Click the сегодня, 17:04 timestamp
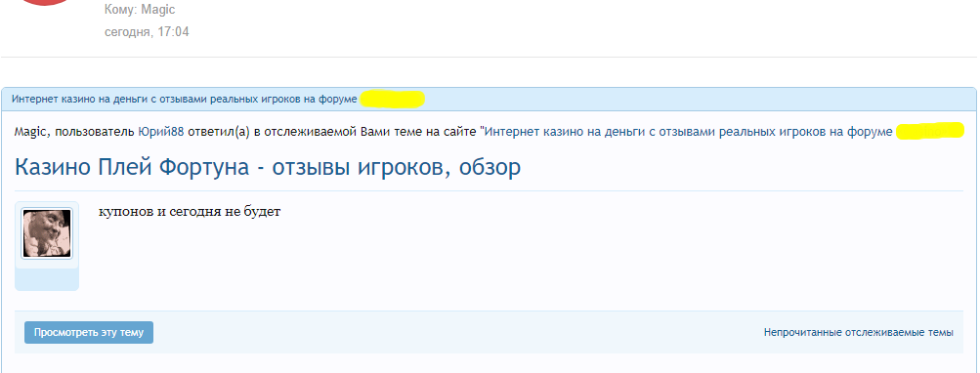Viewport: 980px width, 373px height. tap(147, 32)
